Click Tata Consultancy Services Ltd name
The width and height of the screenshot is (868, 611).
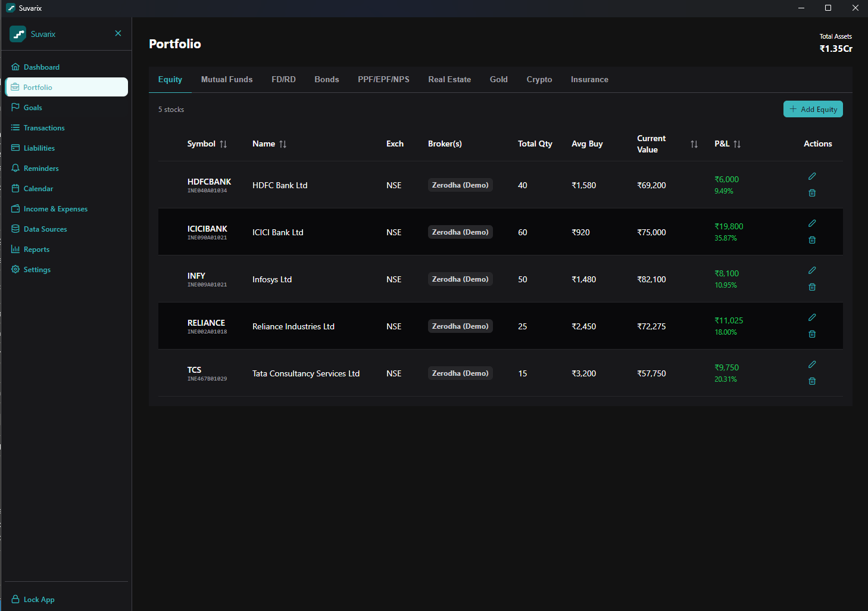pos(306,373)
